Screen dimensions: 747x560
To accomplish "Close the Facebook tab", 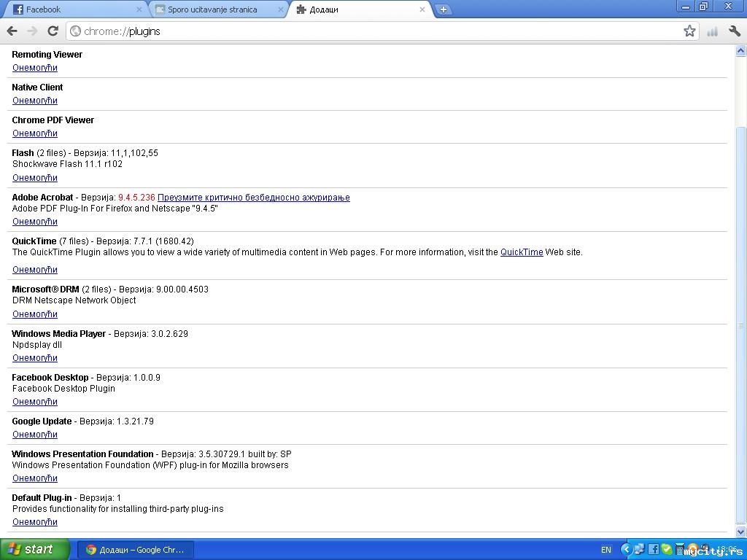I will click(139, 9).
